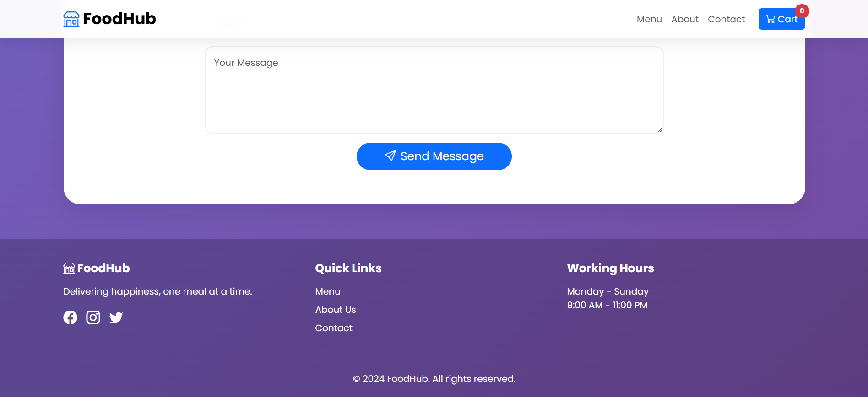Click the shopping cart icon in the header

click(x=770, y=19)
